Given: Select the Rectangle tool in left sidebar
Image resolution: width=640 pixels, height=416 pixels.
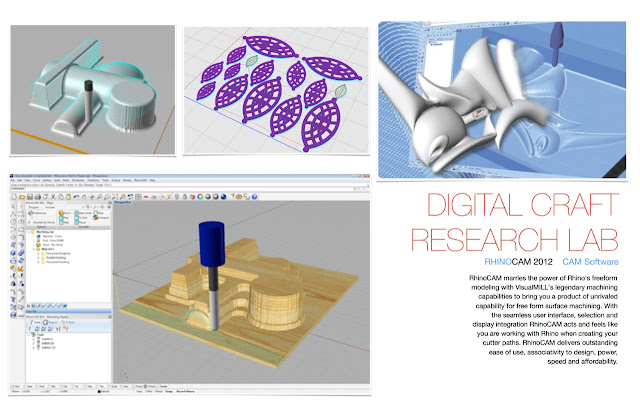Looking at the screenshot, I should 21,229.
